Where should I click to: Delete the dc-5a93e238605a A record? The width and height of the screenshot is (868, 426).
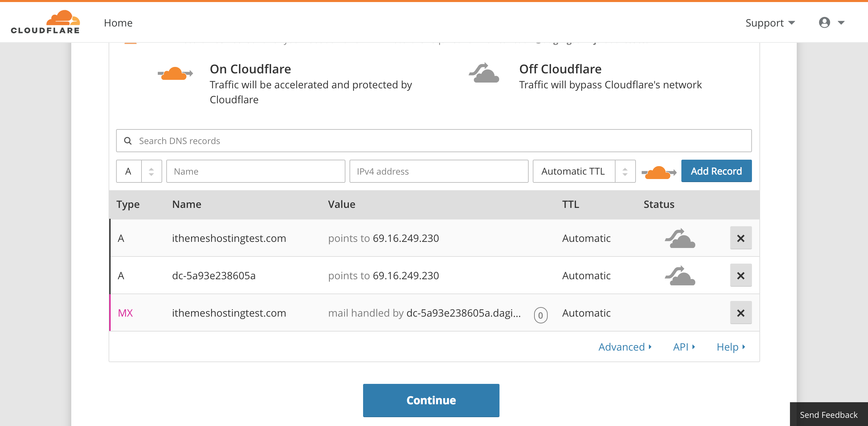741,276
